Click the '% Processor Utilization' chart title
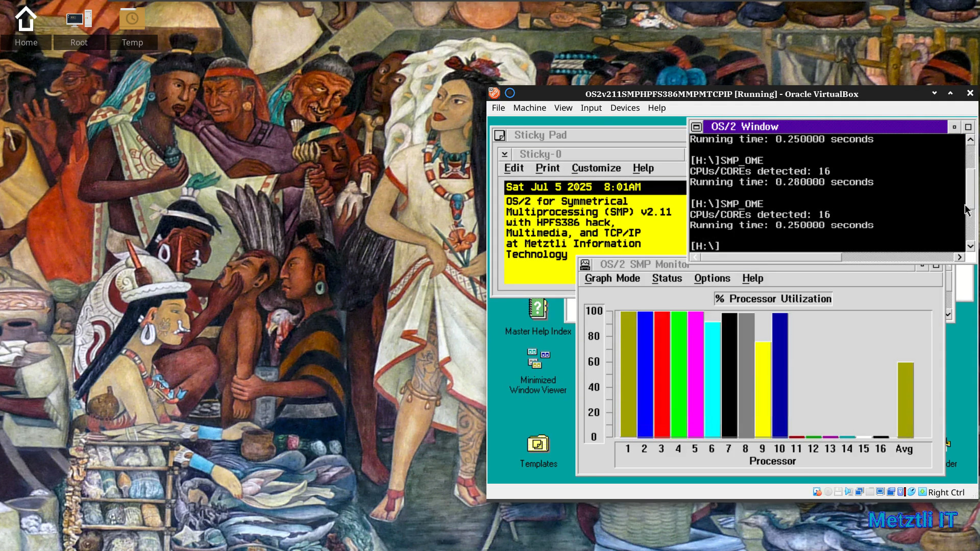 pyautogui.click(x=773, y=299)
